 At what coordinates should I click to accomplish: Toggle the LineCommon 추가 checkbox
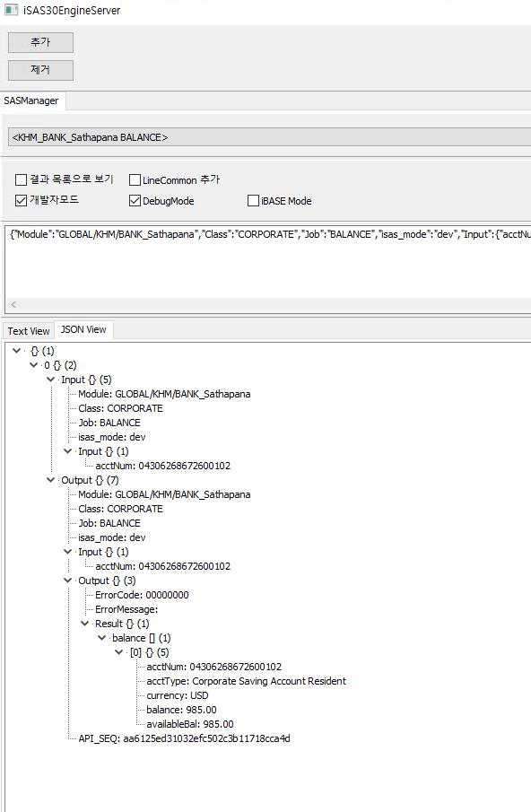click(135, 179)
